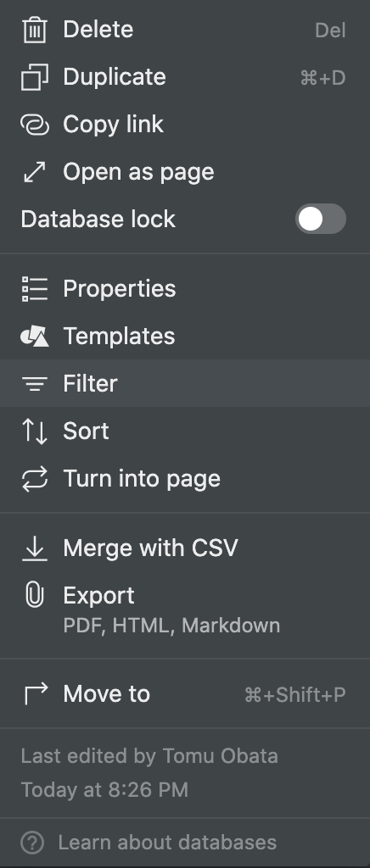Click the Sort up-down arrows icon

(x=34, y=431)
